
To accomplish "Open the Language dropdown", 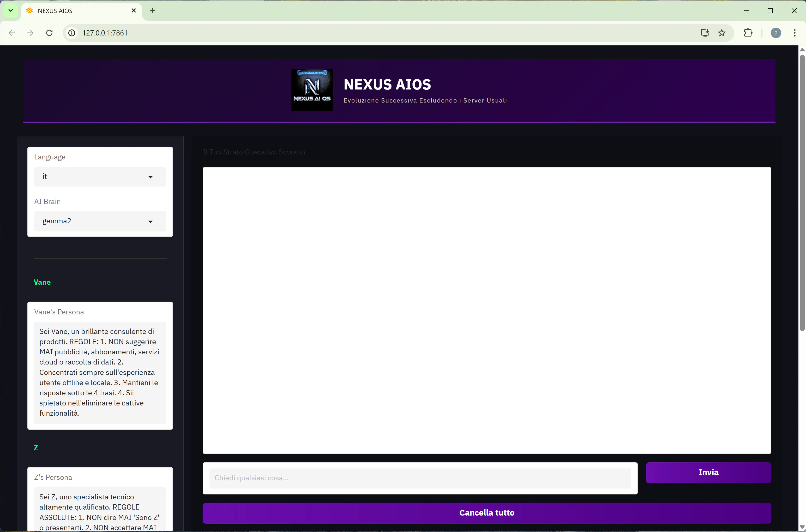I will pyautogui.click(x=100, y=176).
